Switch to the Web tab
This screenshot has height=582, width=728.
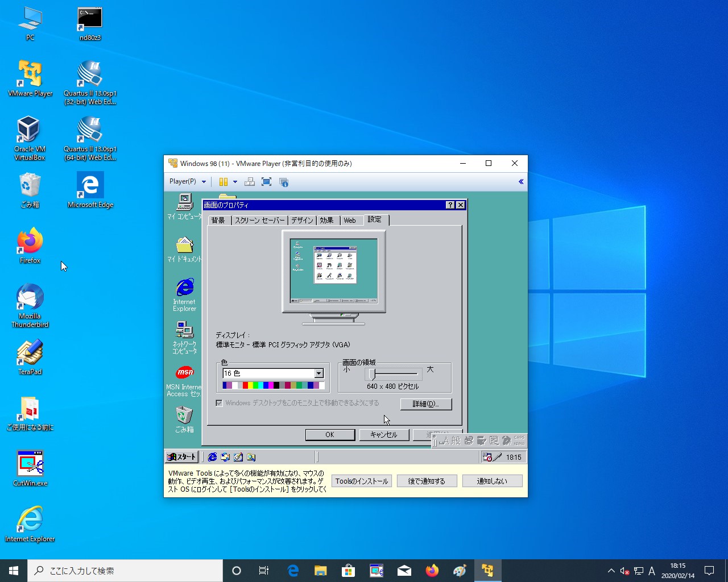click(350, 221)
